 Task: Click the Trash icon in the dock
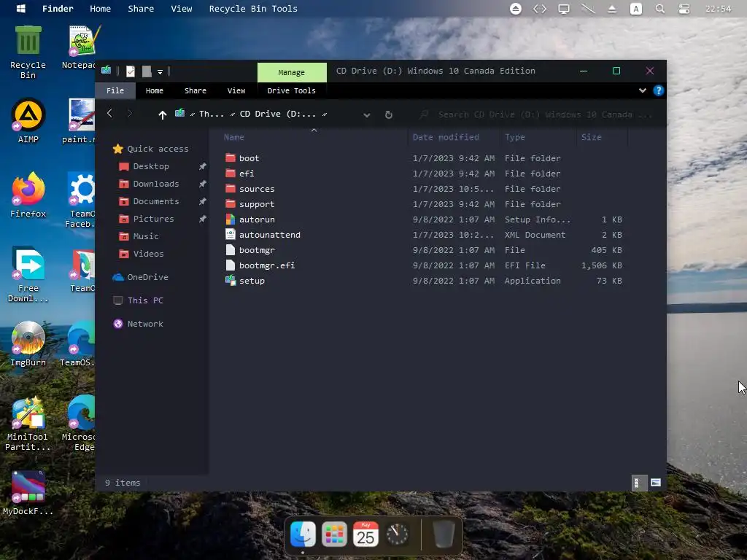tap(444, 534)
